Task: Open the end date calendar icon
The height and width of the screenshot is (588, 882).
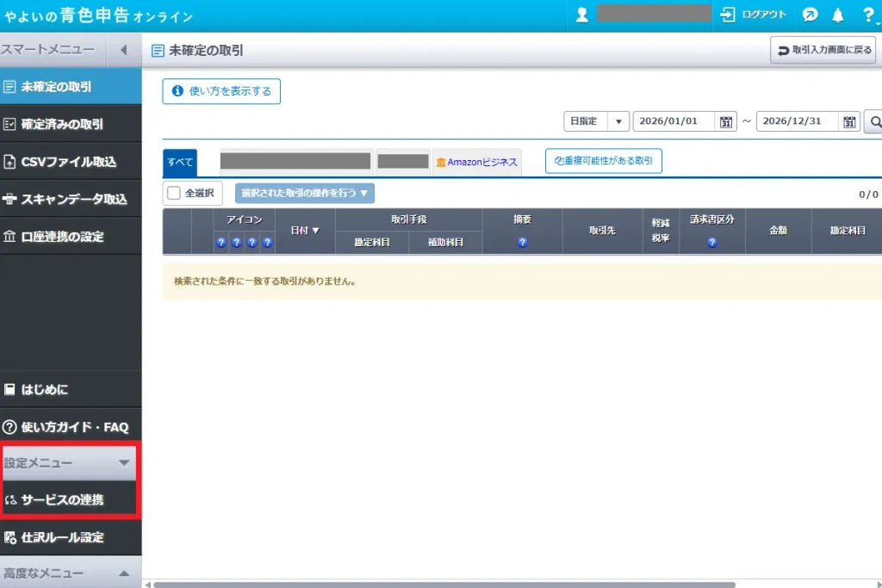Action: 849,121
